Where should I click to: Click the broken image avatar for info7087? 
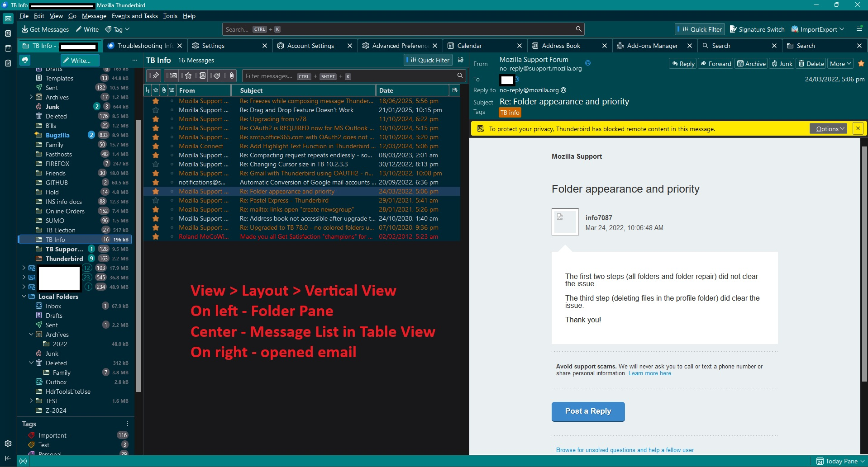coord(565,222)
